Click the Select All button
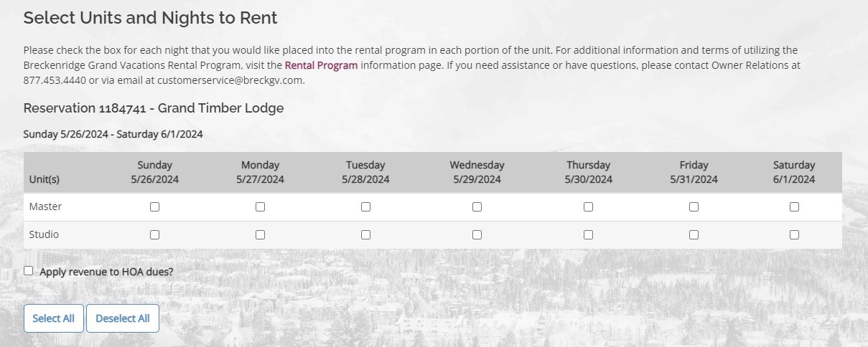 click(x=54, y=318)
